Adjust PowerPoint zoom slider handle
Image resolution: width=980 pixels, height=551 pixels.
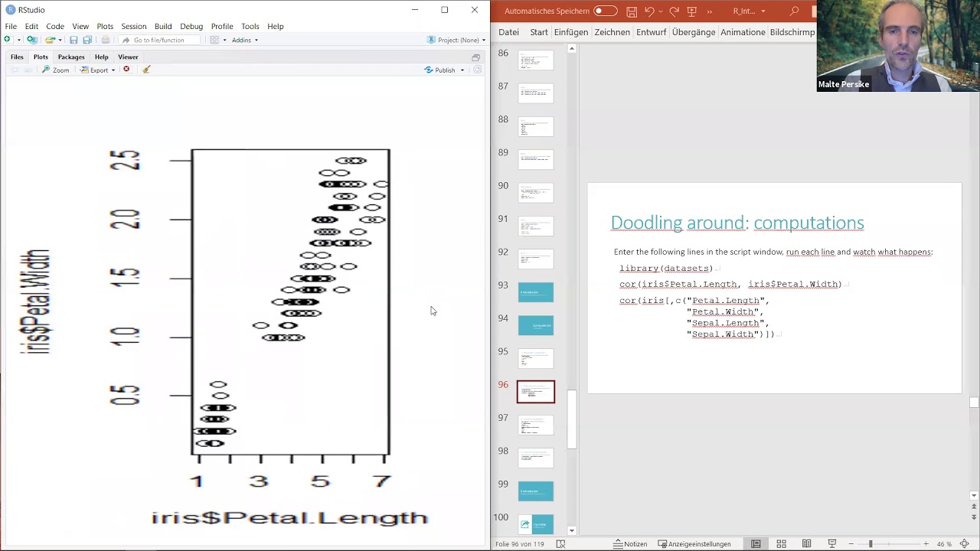tap(871, 544)
